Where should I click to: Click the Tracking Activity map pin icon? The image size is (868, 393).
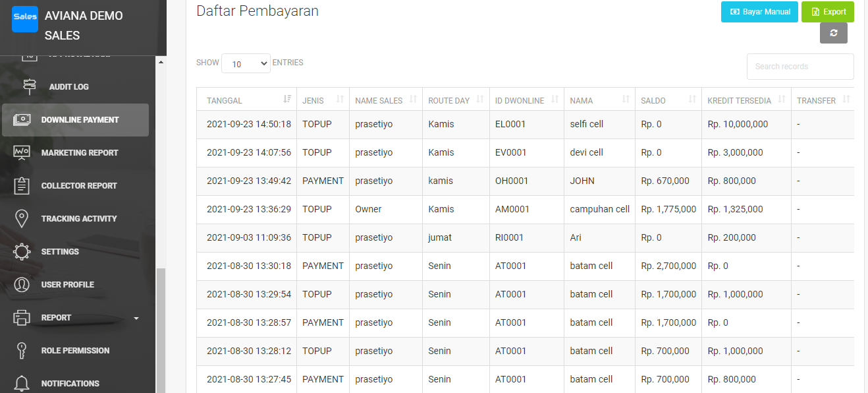click(22, 218)
